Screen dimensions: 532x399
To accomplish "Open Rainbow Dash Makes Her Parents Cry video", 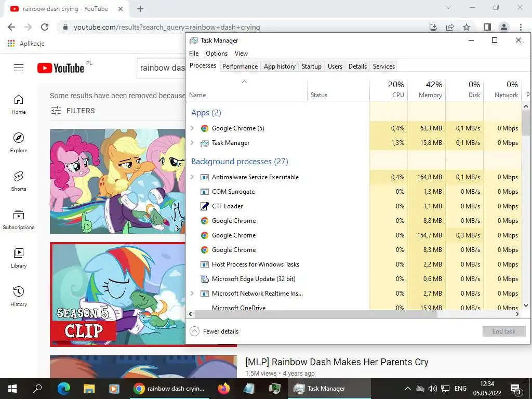I will pos(337,362).
